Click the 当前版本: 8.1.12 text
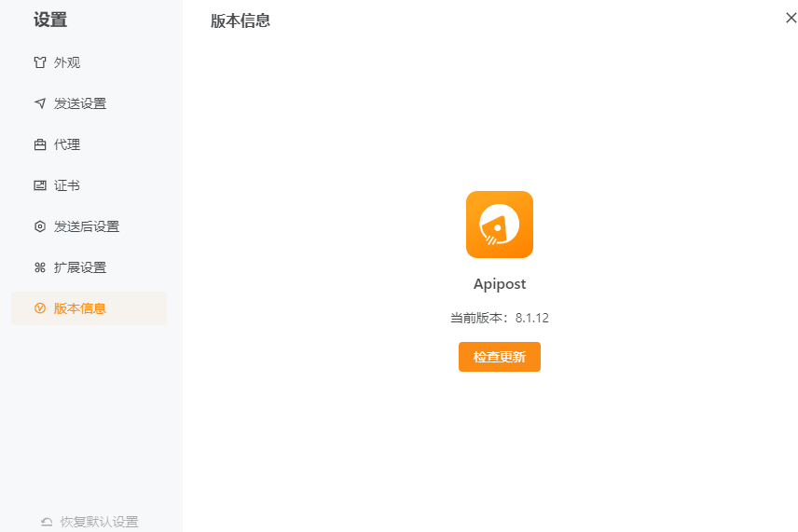798x532 pixels. click(x=500, y=318)
